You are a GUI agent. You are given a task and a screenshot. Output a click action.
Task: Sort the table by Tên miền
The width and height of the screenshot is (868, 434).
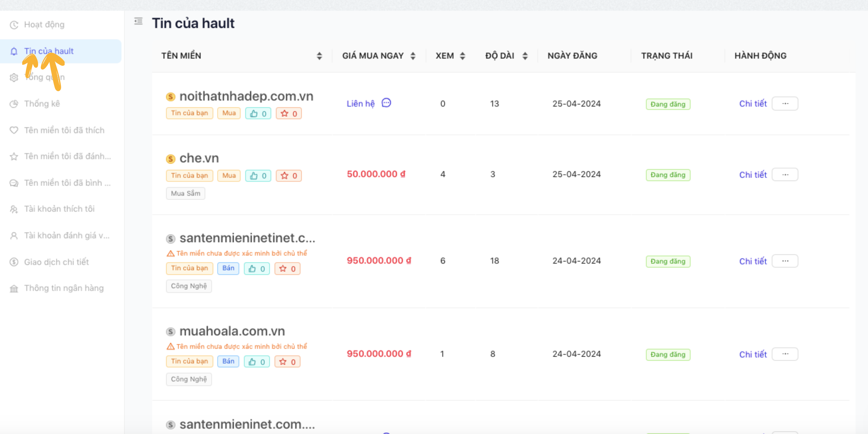point(319,56)
